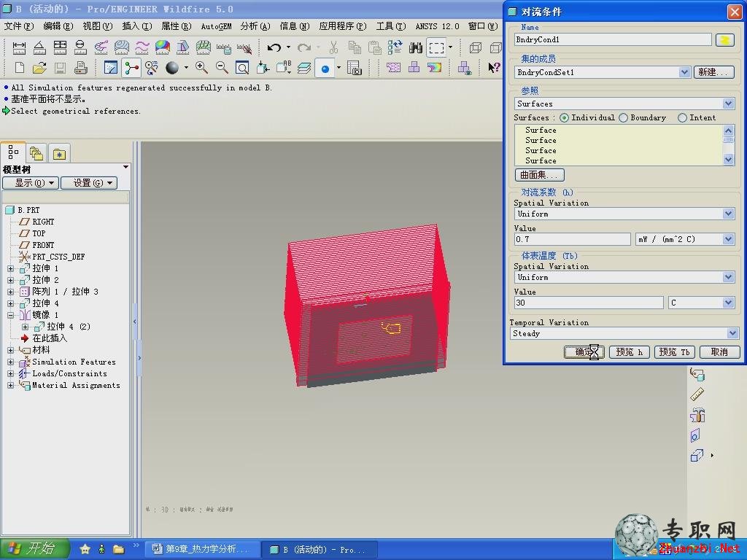The height and width of the screenshot is (560, 747).
Task: Click the repaint screen icon
Action: pos(111,68)
